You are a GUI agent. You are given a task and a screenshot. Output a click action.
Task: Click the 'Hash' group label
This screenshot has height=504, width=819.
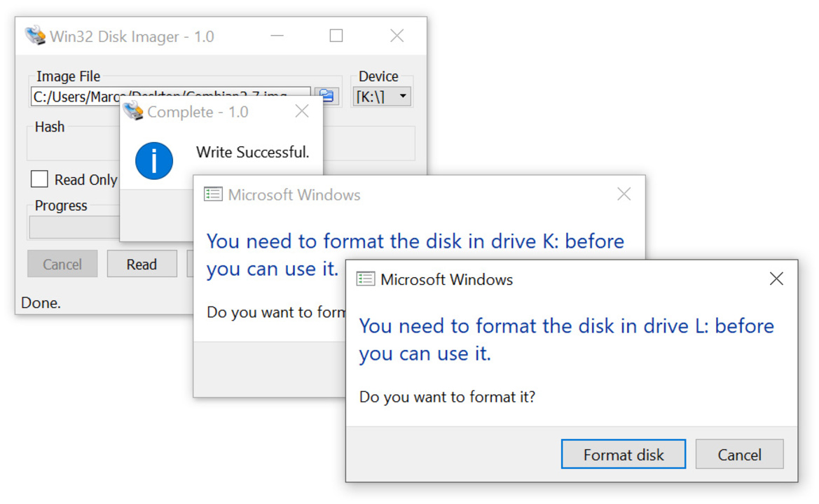coord(50,127)
